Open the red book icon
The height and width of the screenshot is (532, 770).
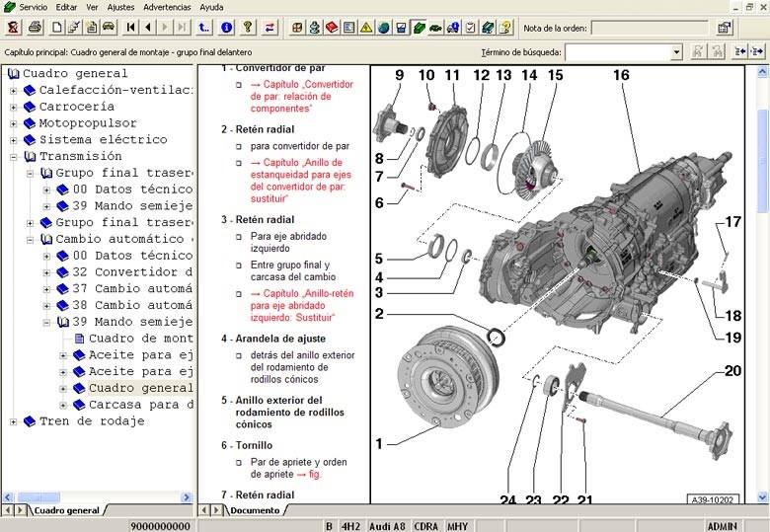(x=332, y=27)
